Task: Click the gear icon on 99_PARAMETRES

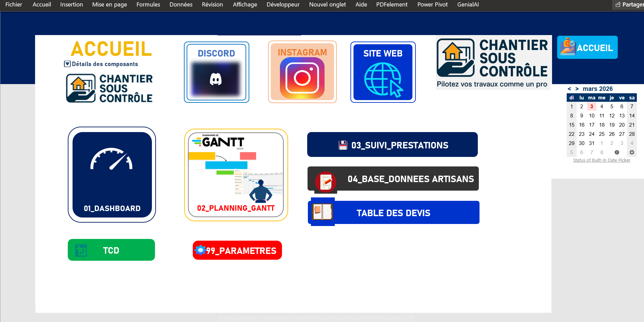Action: (x=201, y=250)
